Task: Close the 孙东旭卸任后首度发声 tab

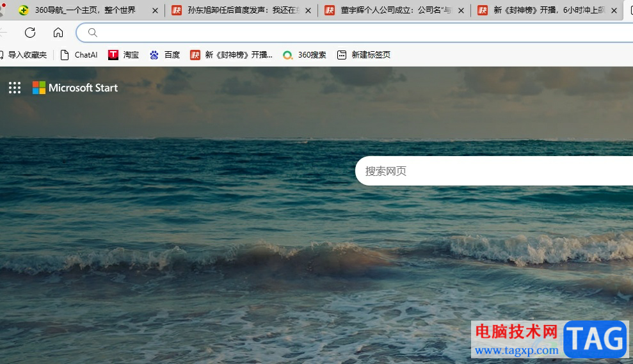Action: tap(308, 10)
